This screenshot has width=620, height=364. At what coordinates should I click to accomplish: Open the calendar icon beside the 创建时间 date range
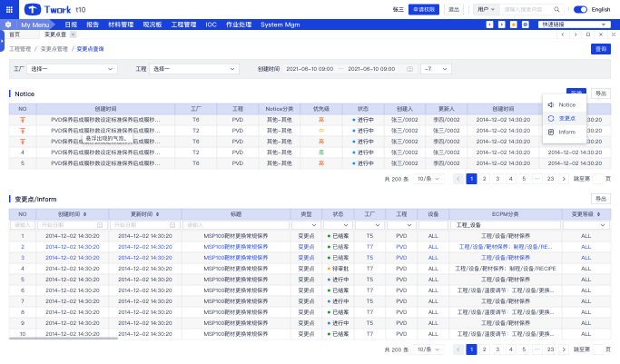[409, 68]
